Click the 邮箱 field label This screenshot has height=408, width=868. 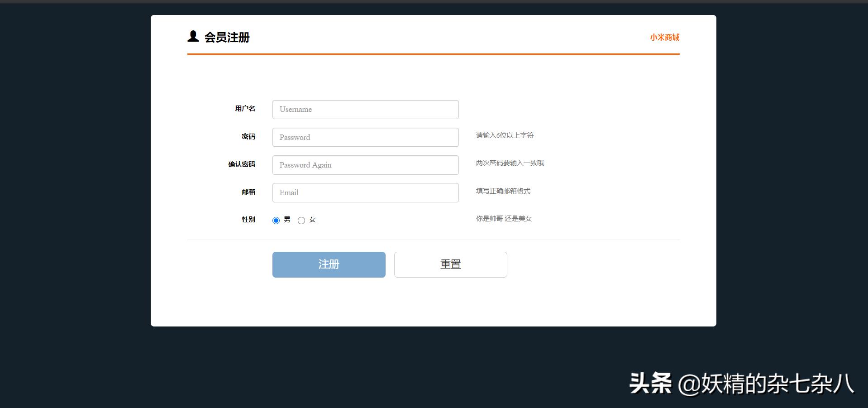pyautogui.click(x=248, y=192)
